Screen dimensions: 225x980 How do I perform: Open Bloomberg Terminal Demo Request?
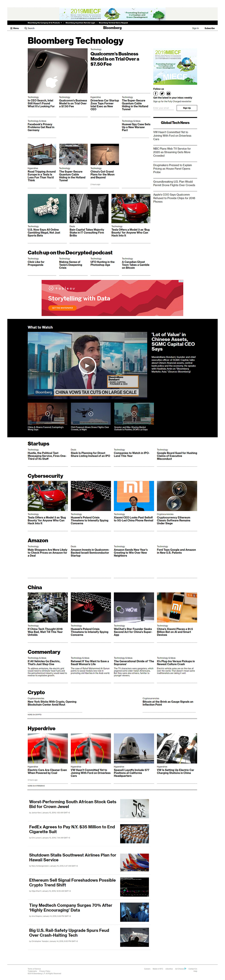[113, 22]
